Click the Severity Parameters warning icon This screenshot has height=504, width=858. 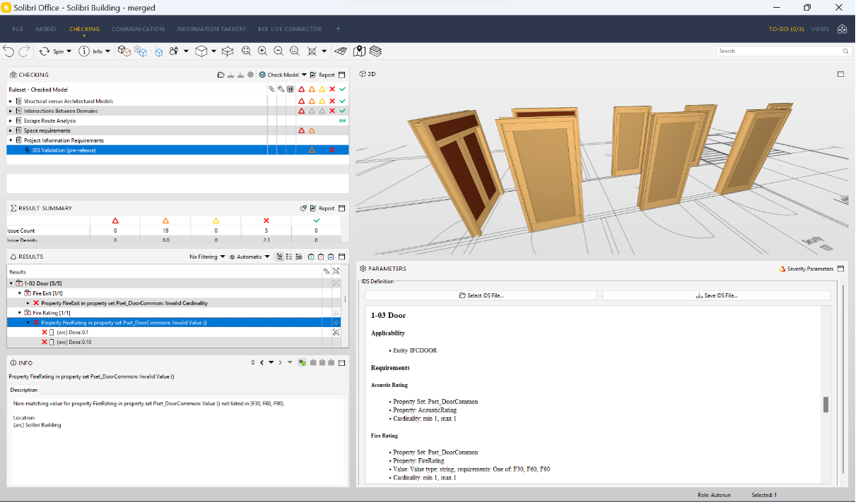pos(783,269)
